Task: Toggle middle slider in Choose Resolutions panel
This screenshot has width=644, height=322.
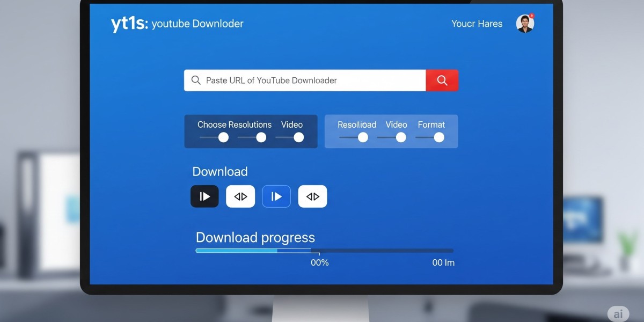Action: (252, 137)
